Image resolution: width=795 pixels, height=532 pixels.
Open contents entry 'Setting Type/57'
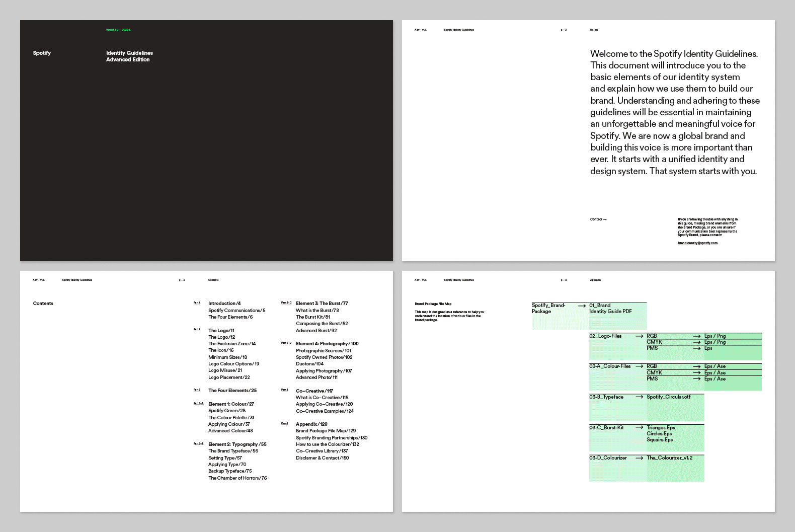pyautogui.click(x=225, y=458)
